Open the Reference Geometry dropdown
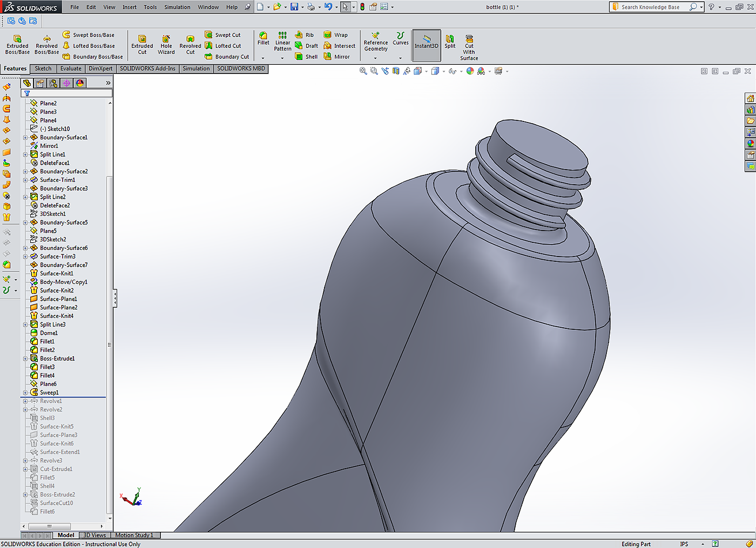 pos(375,58)
